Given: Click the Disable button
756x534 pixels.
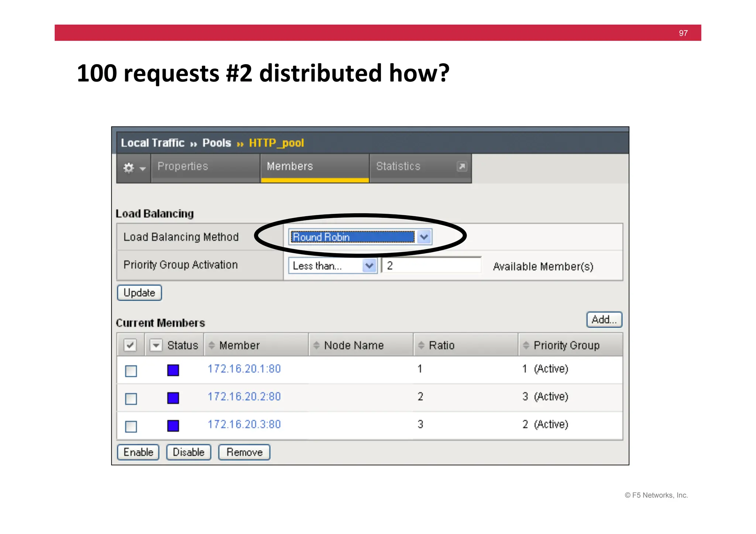Looking at the screenshot, I should click(x=189, y=452).
